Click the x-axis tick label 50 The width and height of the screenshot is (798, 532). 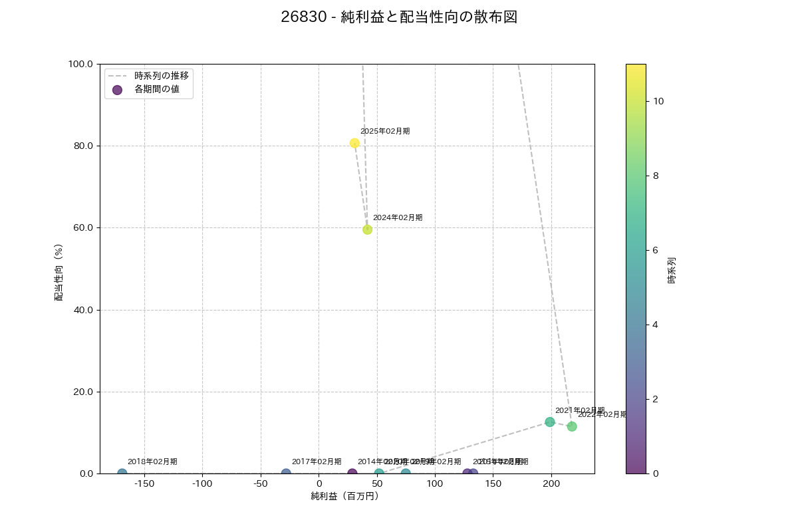pos(377,484)
